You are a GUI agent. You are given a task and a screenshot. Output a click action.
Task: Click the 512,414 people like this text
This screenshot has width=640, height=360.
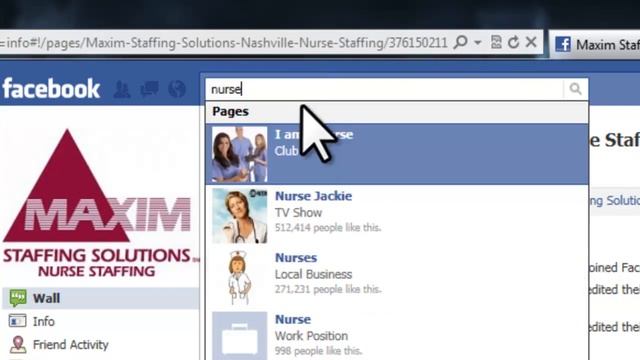pos(328,227)
